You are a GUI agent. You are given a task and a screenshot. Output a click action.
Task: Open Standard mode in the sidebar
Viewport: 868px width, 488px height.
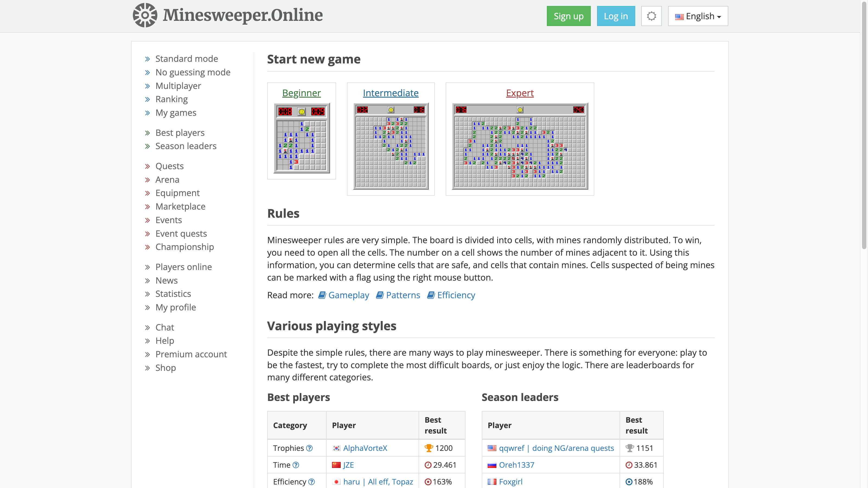pyautogui.click(x=186, y=59)
